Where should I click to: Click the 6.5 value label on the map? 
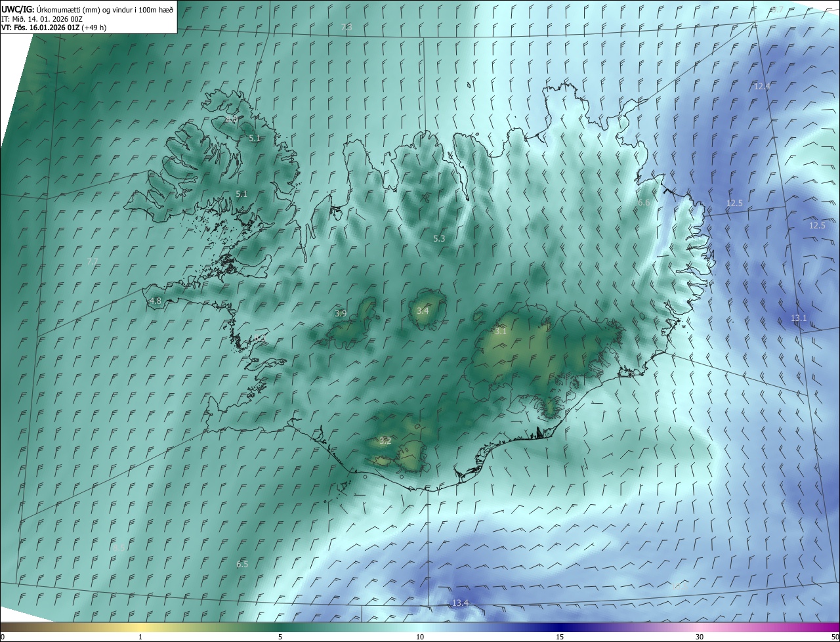click(242, 565)
